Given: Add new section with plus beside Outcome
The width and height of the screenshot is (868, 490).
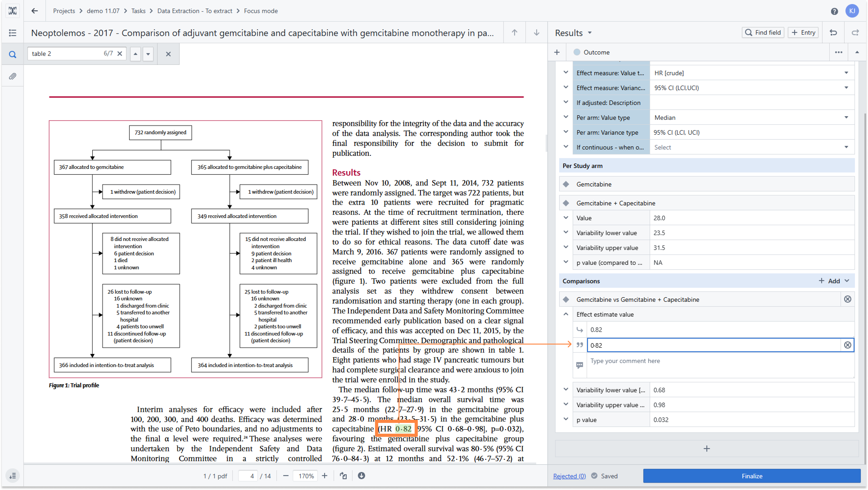Looking at the screenshot, I should click(557, 52).
